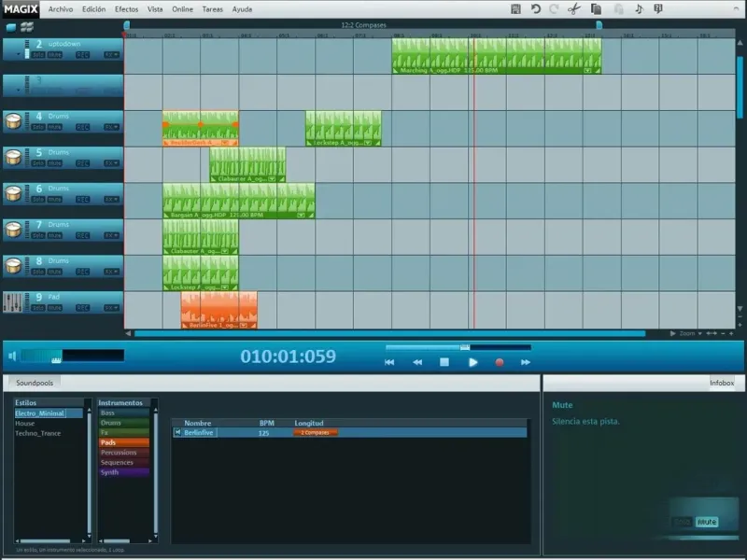Click the mixer icon on track 9 Pad
This screenshot has height=560, width=747.
tap(13, 302)
